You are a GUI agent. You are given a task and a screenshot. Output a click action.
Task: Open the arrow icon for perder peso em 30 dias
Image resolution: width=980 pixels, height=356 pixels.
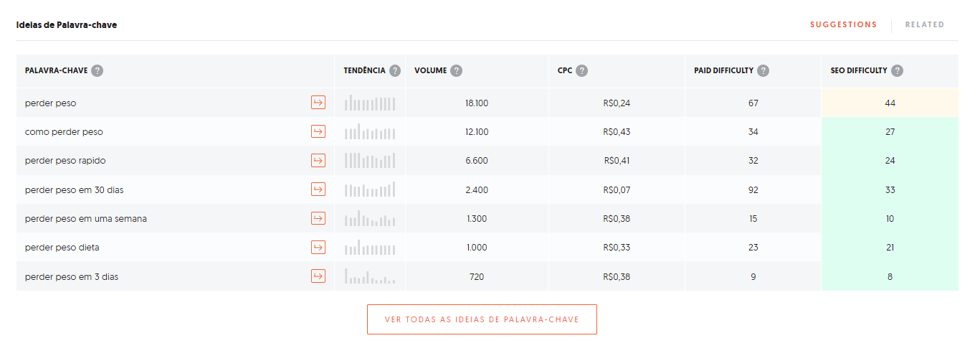(318, 189)
